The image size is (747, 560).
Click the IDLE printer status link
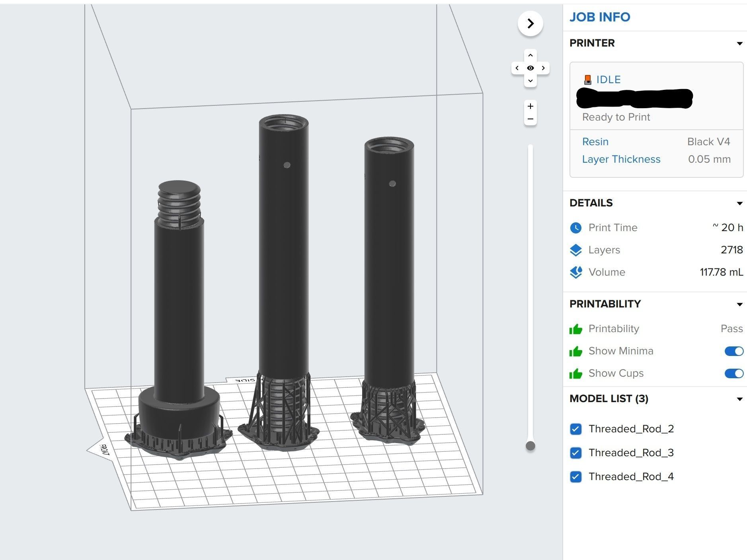tap(609, 80)
